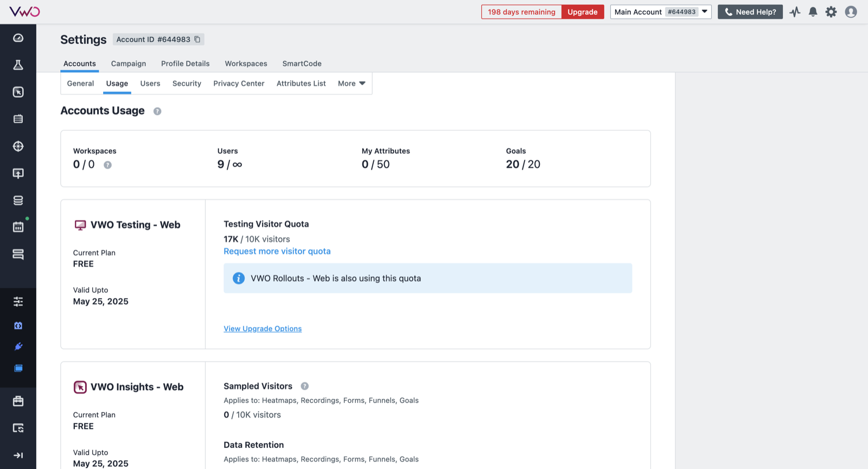Open the notepad Plan icon in sidebar
This screenshot has height=469, width=868.
[x=18, y=119]
